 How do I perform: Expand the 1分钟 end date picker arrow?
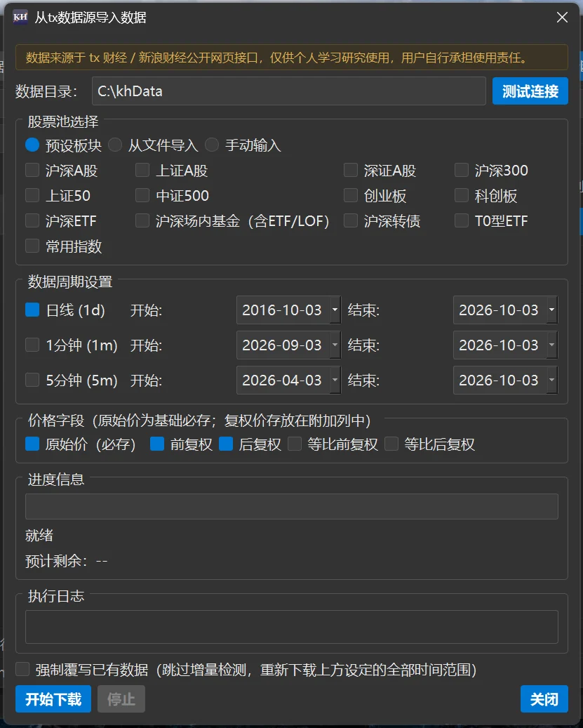coord(551,345)
